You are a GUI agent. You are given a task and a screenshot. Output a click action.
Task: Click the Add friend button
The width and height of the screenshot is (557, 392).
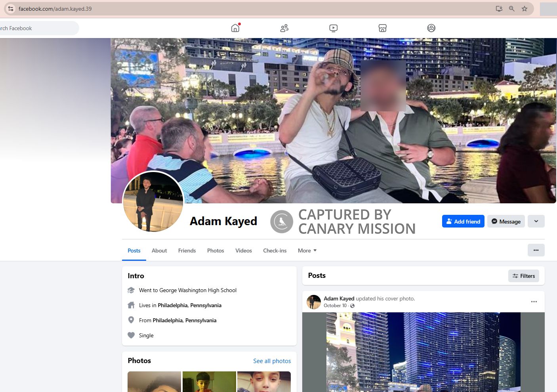(463, 221)
